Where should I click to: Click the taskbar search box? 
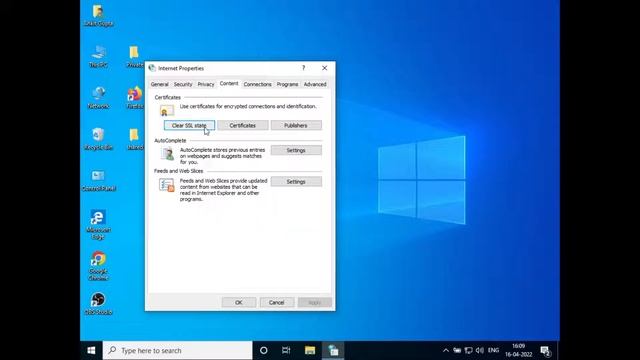point(178,350)
